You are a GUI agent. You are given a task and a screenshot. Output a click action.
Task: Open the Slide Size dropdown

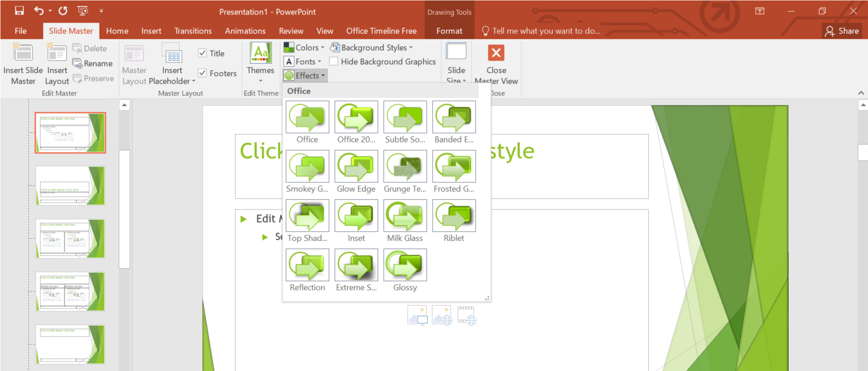(x=456, y=63)
